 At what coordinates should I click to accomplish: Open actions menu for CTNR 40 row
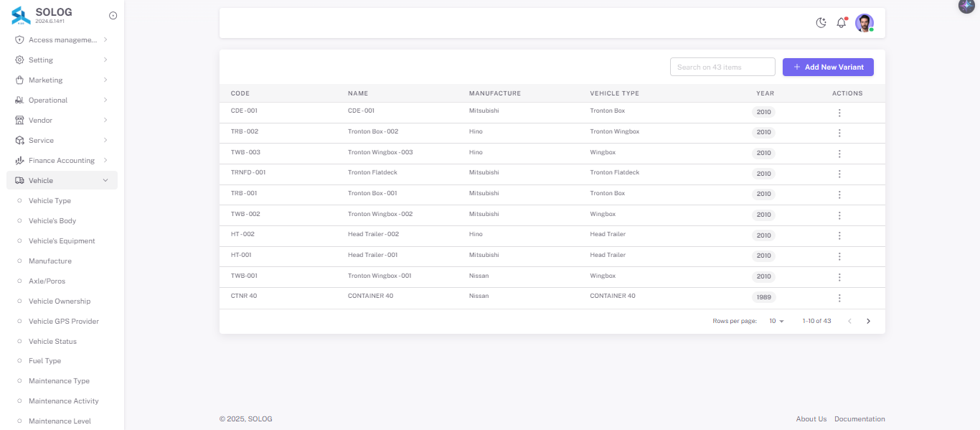pos(839,298)
